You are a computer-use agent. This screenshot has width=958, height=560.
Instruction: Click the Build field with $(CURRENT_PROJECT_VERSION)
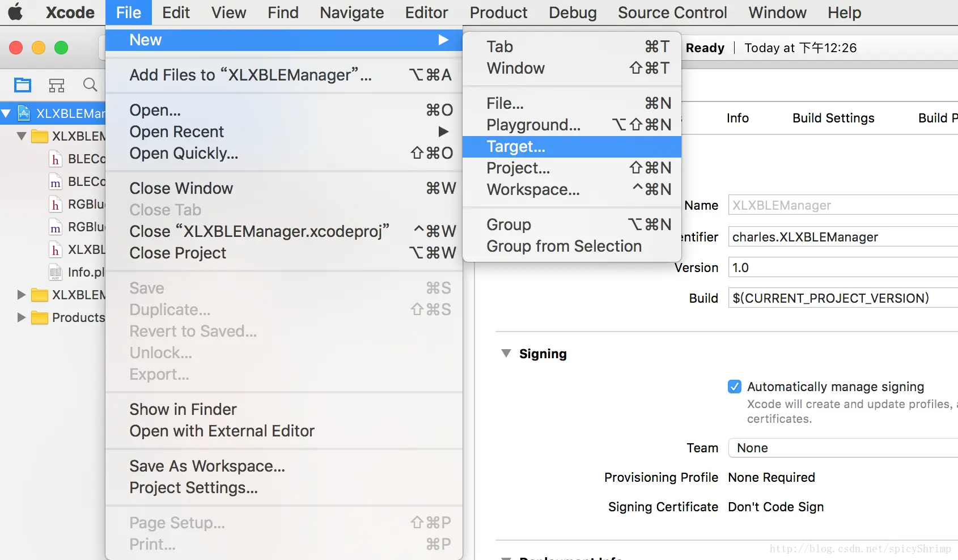[x=843, y=298]
